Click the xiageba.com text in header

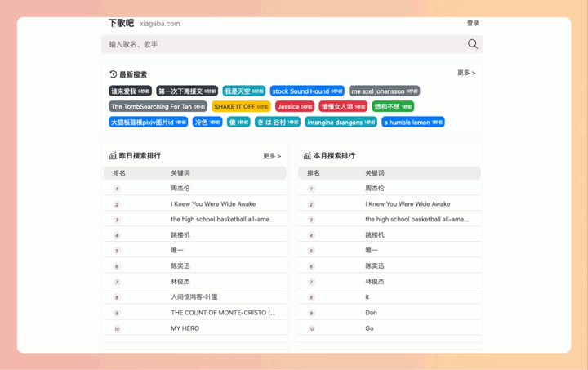[x=160, y=24]
